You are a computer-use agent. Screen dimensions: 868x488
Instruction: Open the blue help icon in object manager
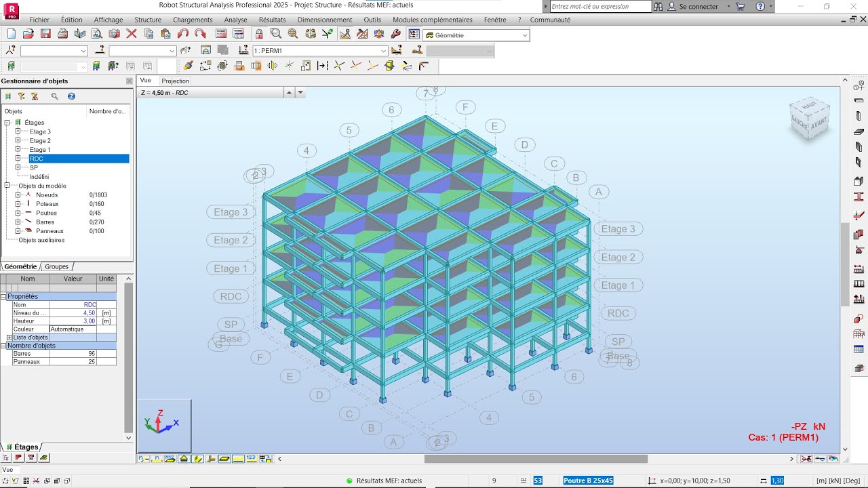pyautogui.click(x=71, y=96)
